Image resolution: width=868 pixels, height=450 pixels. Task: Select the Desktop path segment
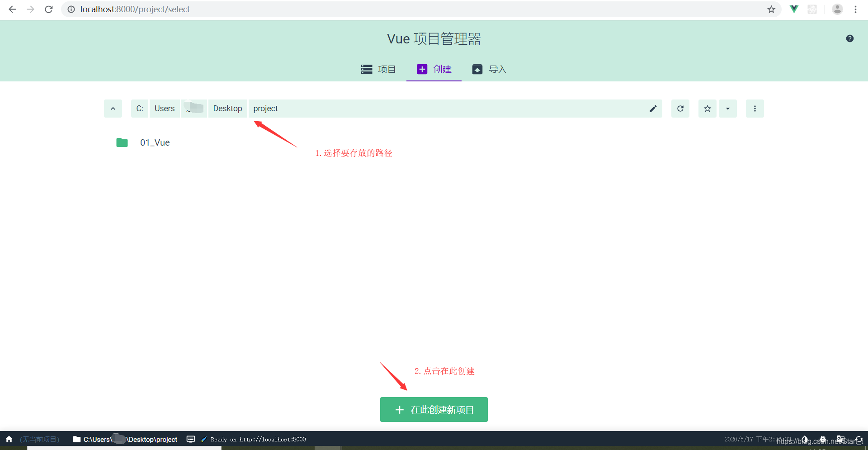(227, 109)
